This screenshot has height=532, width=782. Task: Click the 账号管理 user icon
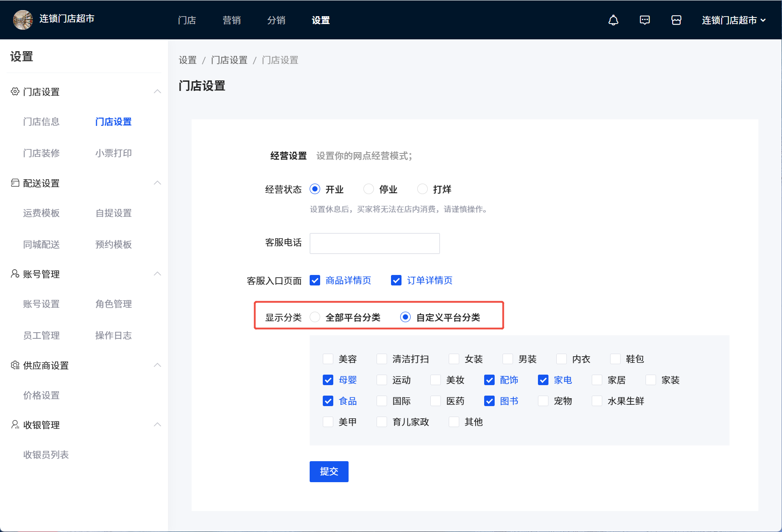(x=15, y=274)
